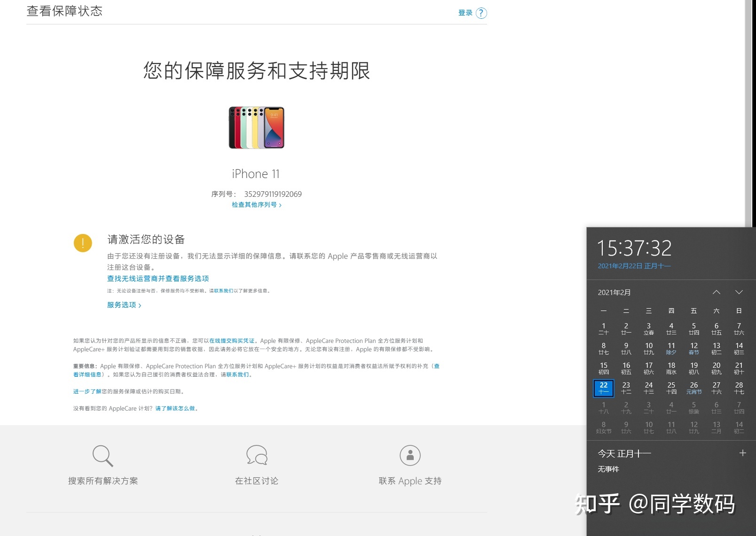This screenshot has width=756, height=536.
Task: Open 搜索所有解决方案 text link
Action: [x=103, y=481]
